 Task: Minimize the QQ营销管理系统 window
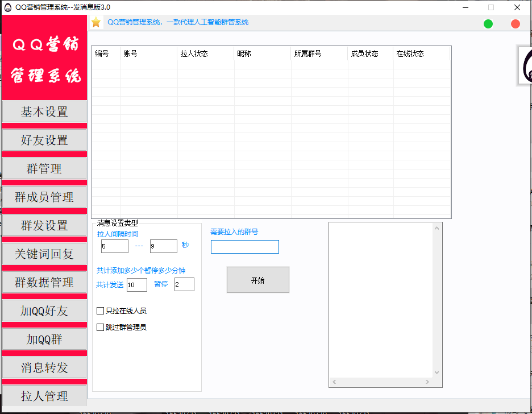465,7
